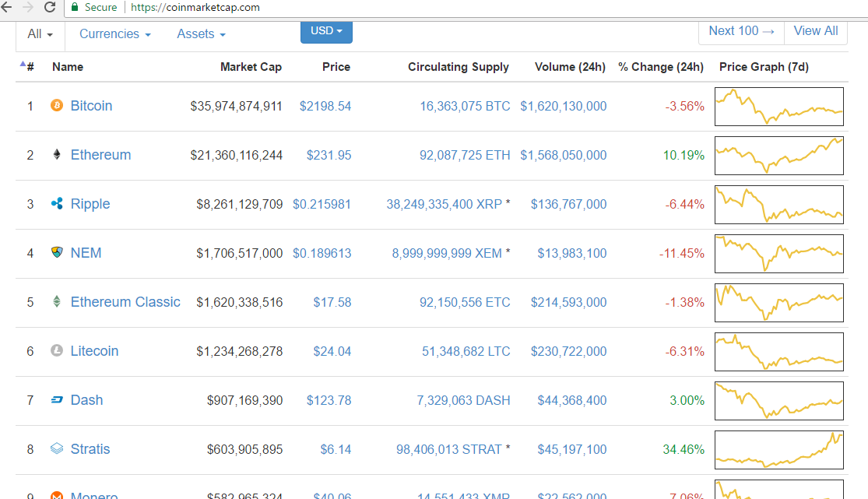Click the Ethereum Classic logo icon
Screen dimensions: 868x499
[x=56, y=302]
